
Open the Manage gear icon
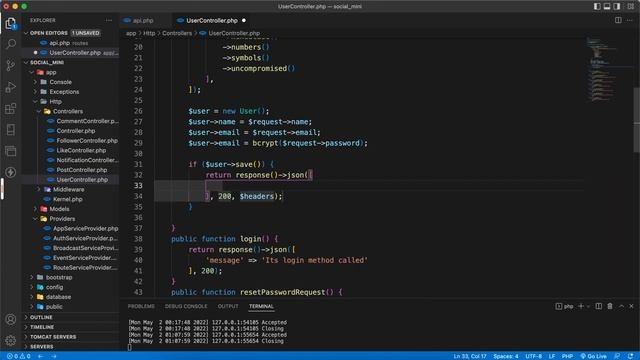(x=11, y=340)
